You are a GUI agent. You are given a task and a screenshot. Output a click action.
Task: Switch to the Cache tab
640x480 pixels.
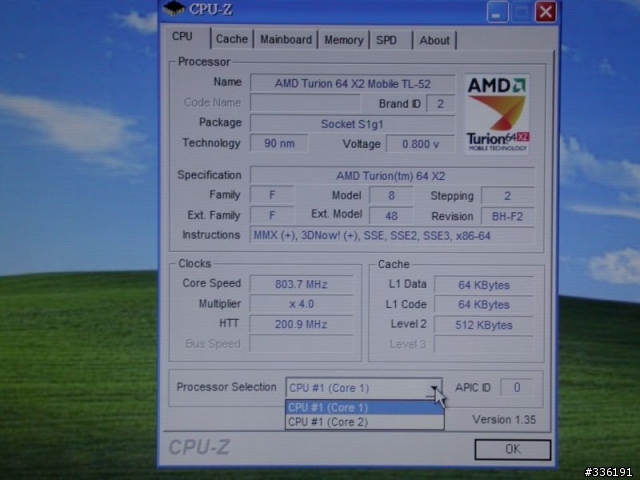click(x=231, y=39)
